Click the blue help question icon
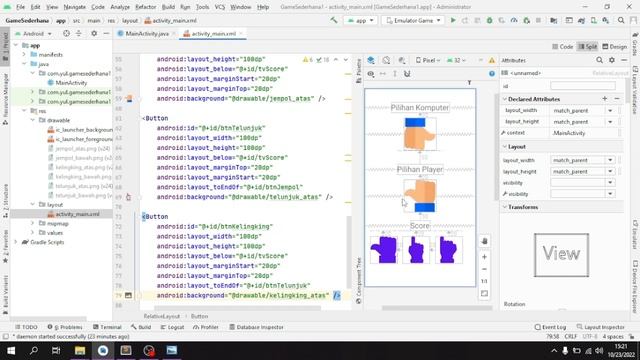 (x=492, y=73)
